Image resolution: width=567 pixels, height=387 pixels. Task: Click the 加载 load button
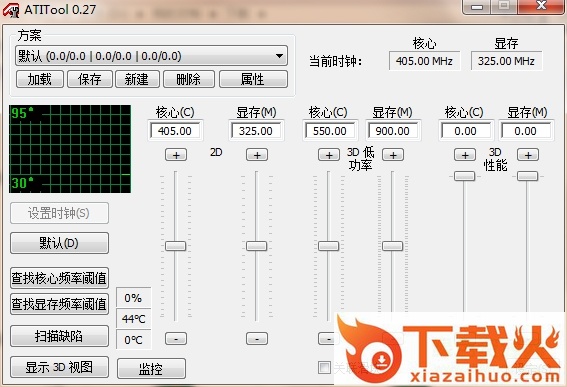click(x=40, y=79)
